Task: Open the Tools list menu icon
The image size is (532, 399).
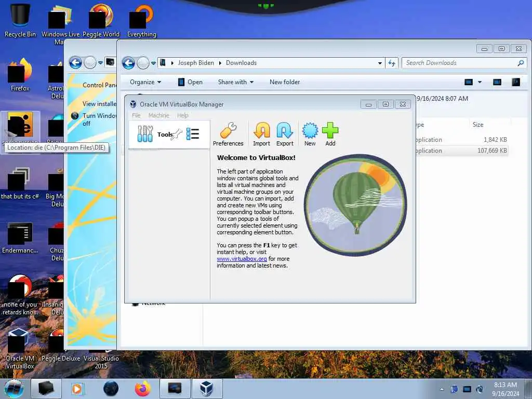Action: pos(193,134)
